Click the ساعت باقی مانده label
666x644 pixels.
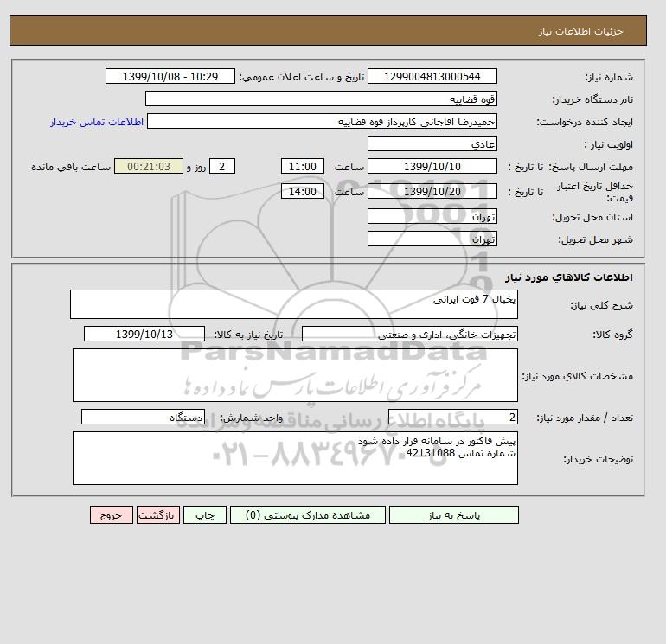pyautogui.click(x=71, y=167)
